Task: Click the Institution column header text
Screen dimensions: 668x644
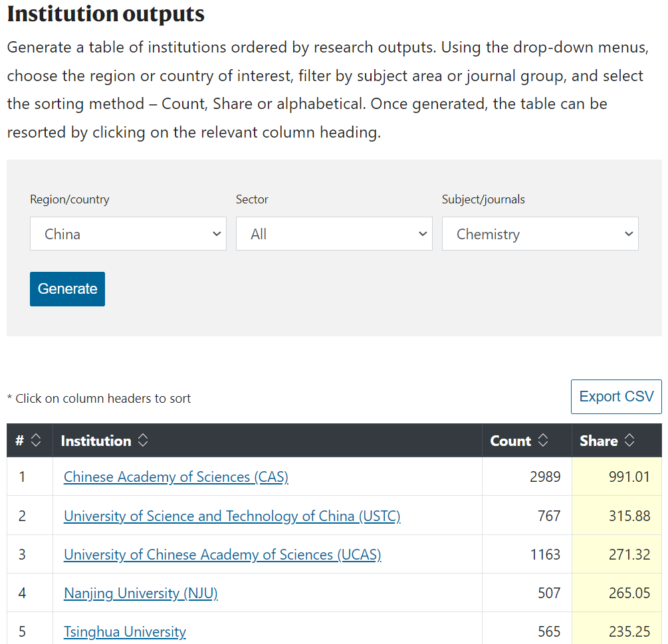Action: [96, 441]
